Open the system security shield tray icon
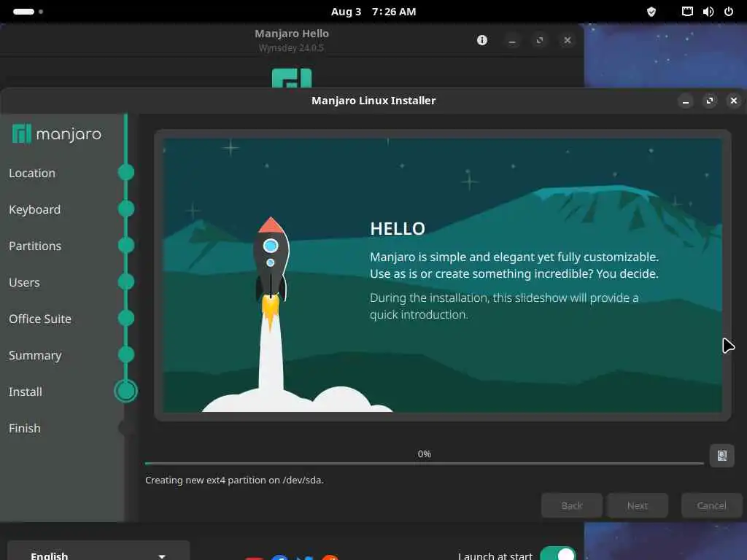This screenshot has height=560, width=747. tap(651, 12)
